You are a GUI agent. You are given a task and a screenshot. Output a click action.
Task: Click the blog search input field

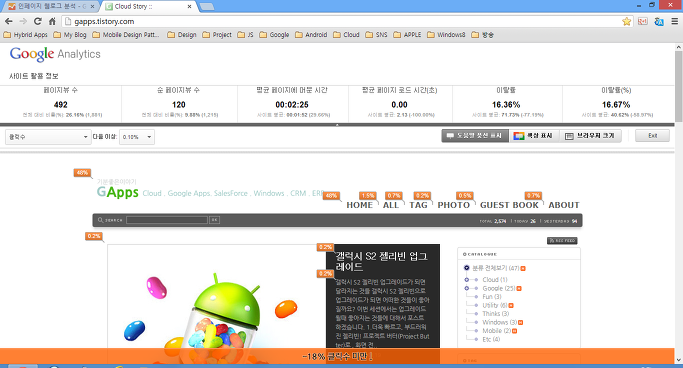pyautogui.click(x=167, y=220)
